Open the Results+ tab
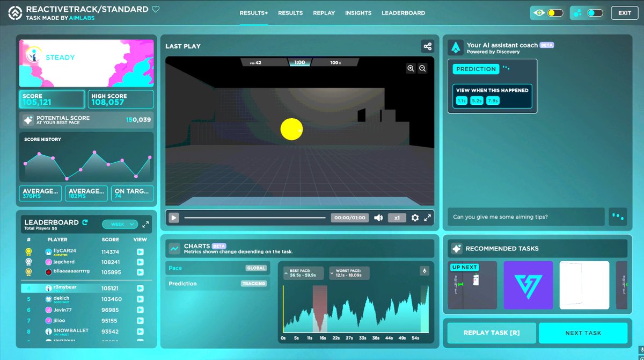 point(253,13)
